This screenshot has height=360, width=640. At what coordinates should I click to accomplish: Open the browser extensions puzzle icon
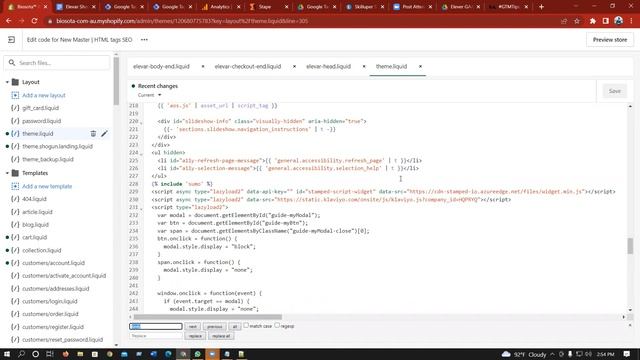pos(593,21)
